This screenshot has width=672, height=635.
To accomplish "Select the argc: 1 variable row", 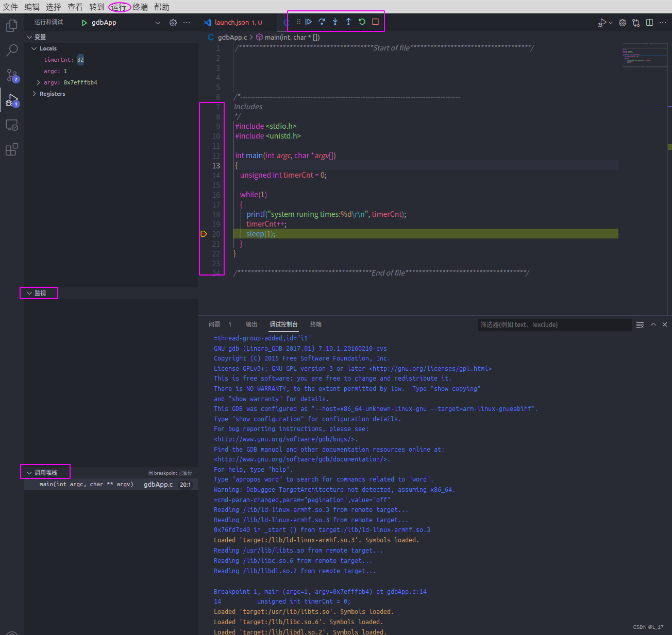I will coord(111,71).
